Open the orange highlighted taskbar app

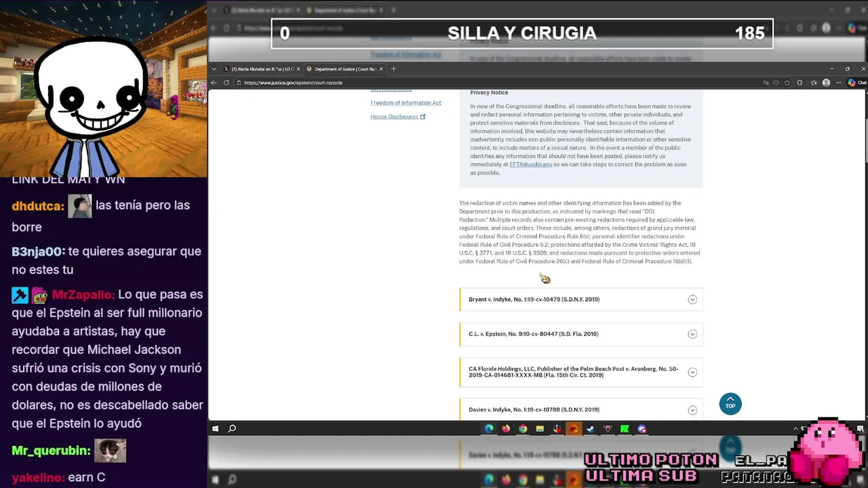574,428
